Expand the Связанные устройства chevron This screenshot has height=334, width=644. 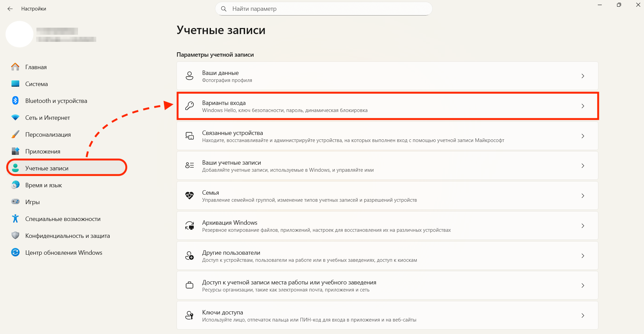pos(583,136)
